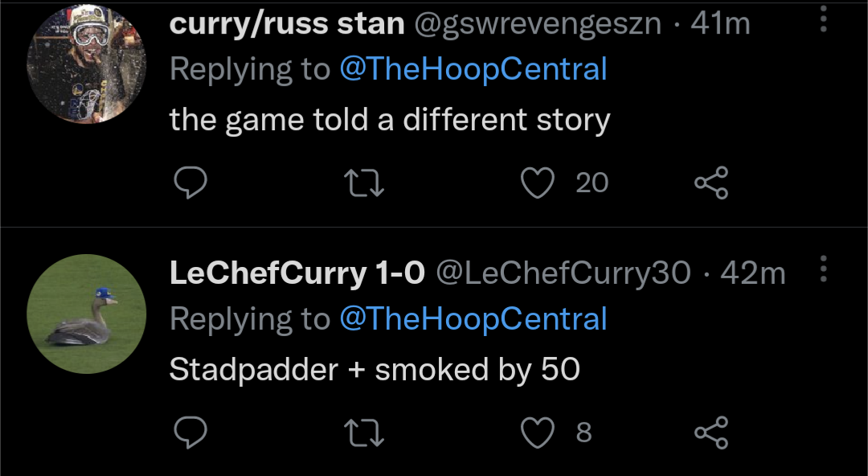868x476 pixels.
Task: Share the curry/russ stan tweet
Action: [x=710, y=183]
